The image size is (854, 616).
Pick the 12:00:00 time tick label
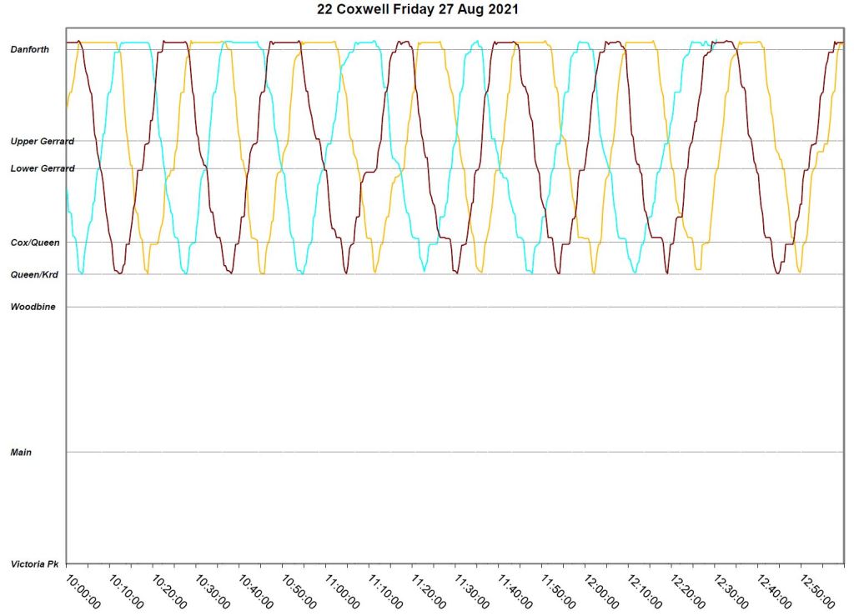(x=602, y=590)
